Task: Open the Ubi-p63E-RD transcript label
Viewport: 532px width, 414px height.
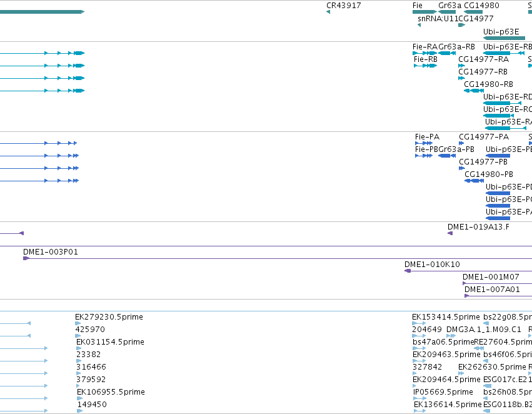Action: tap(508, 97)
